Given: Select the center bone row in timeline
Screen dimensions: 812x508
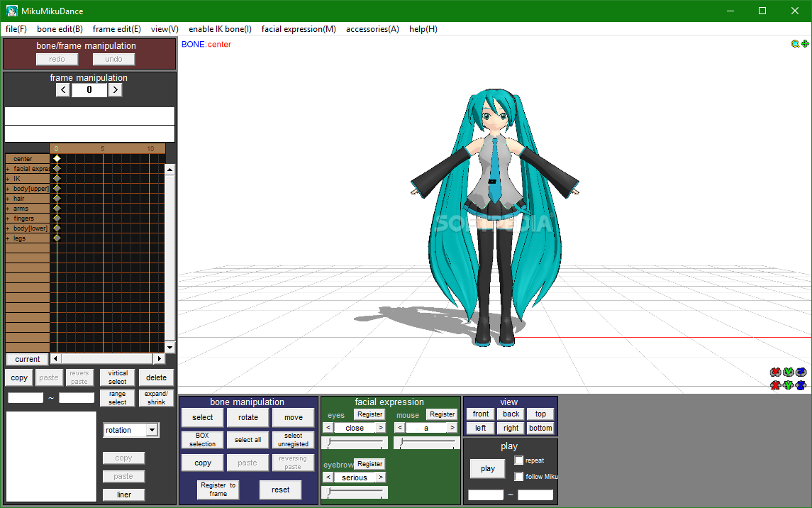Looking at the screenshot, I should click(28, 158).
